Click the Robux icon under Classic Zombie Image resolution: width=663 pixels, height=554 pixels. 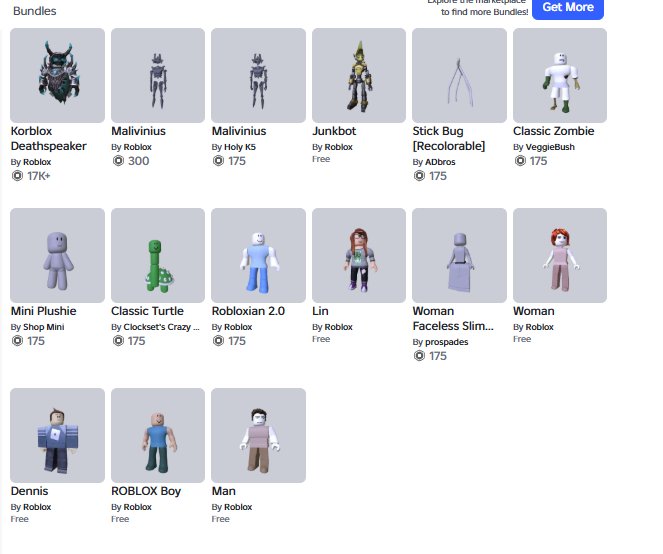(x=521, y=161)
